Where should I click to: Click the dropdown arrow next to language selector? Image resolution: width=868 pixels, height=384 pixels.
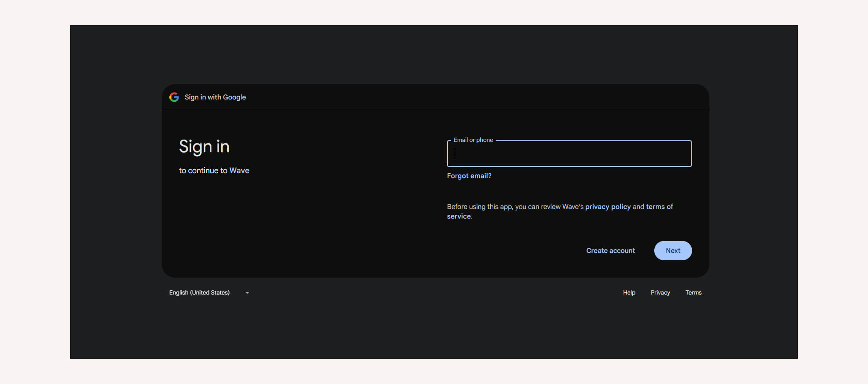click(247, 293)
